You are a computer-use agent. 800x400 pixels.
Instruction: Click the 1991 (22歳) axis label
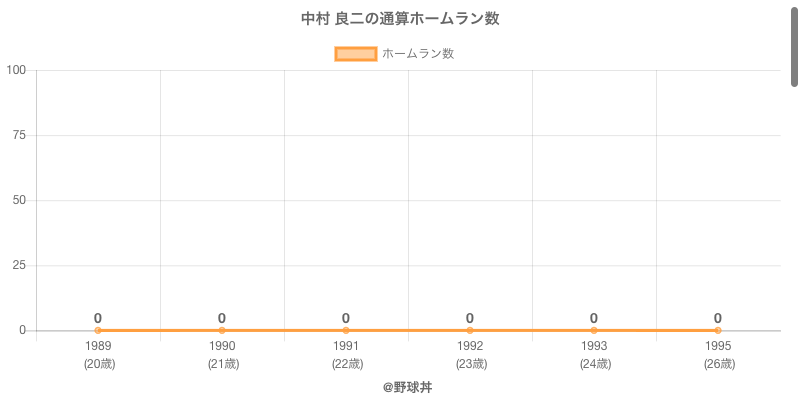346,355
